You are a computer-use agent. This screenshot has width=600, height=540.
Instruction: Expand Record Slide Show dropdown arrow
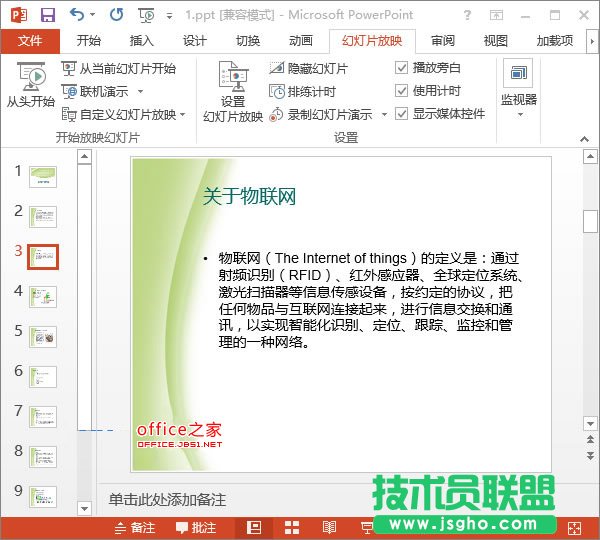point(384,114)
